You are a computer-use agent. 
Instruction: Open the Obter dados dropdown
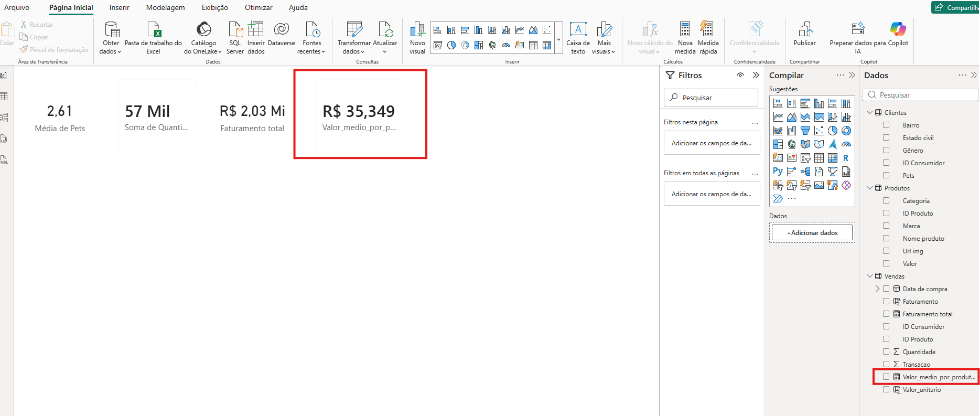111,47
